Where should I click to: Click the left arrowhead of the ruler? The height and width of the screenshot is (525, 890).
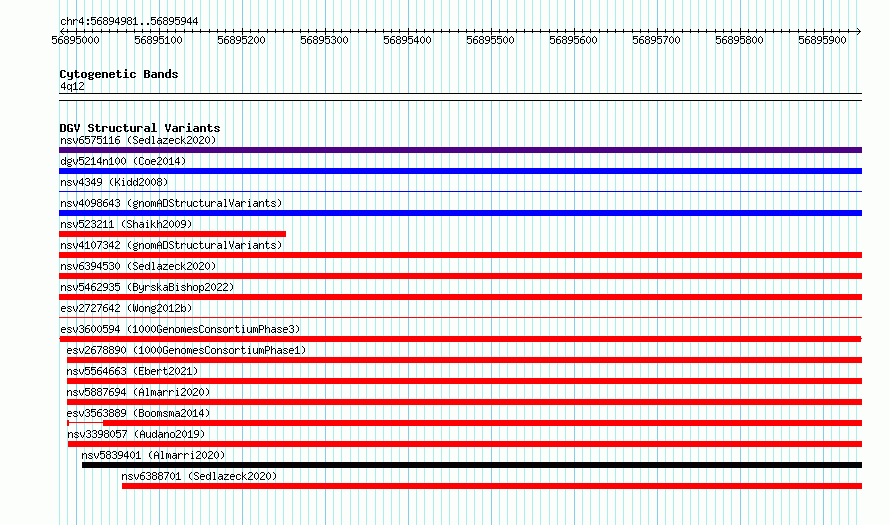[61, 31]
